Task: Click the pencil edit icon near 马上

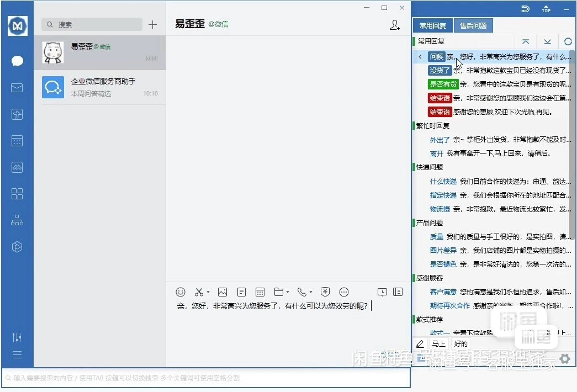Action: [x=420, y=344]
